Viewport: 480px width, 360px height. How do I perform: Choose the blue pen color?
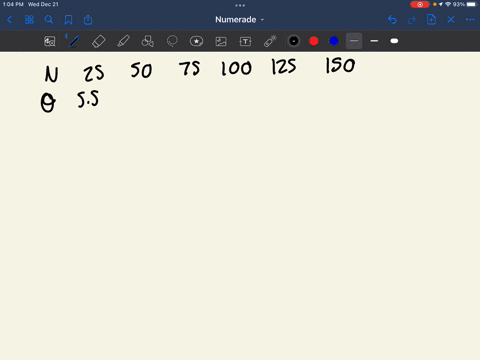[334, 41]
